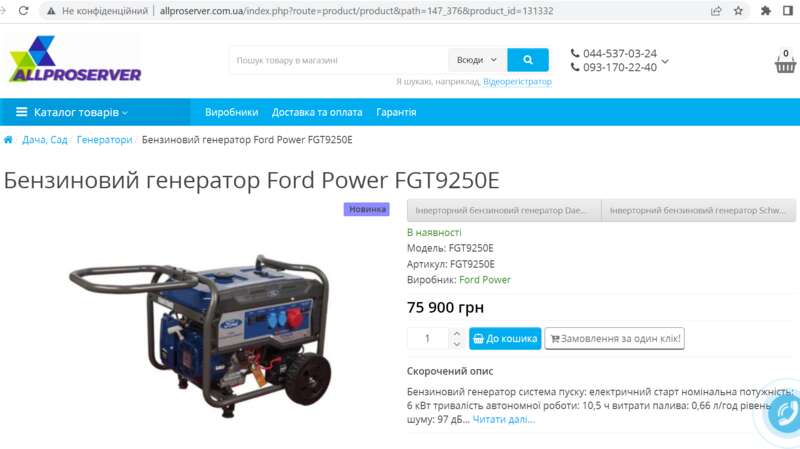Open the 'Каталог товарів' menu
The width and height of the screenshot is (800, 449).
(72, 112)
